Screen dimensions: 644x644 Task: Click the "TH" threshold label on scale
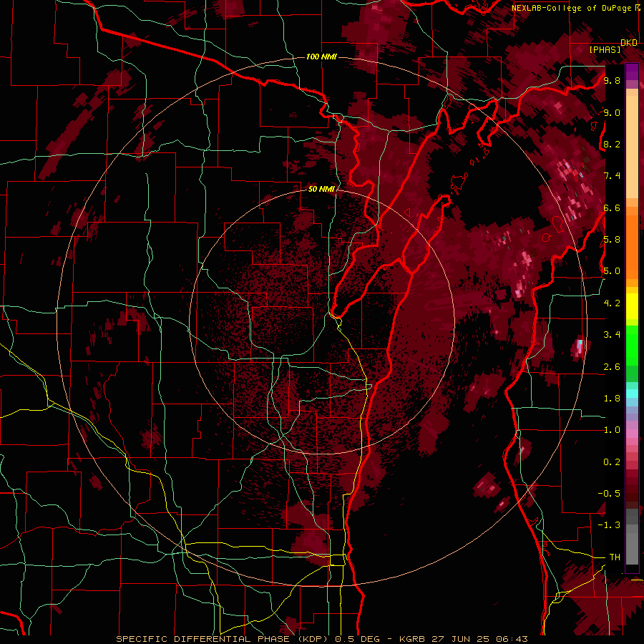[x=615, y=557]
